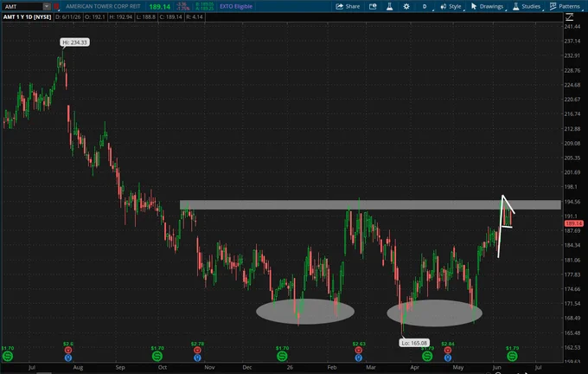The image size is (588, 374).
Task: Click the dividend icon at the far-left edge
Action: [x=8, y=356]
